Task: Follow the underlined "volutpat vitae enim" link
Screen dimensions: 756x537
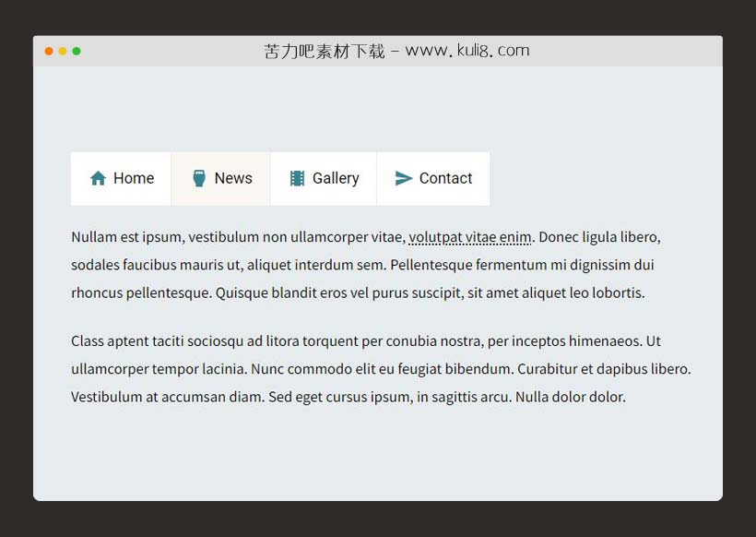Action: (x=470, y=237)
